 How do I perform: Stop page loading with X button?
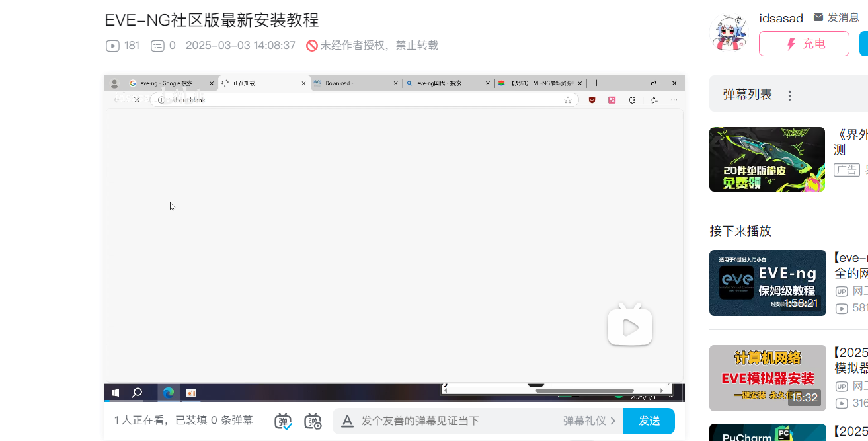tap(137, 100)
